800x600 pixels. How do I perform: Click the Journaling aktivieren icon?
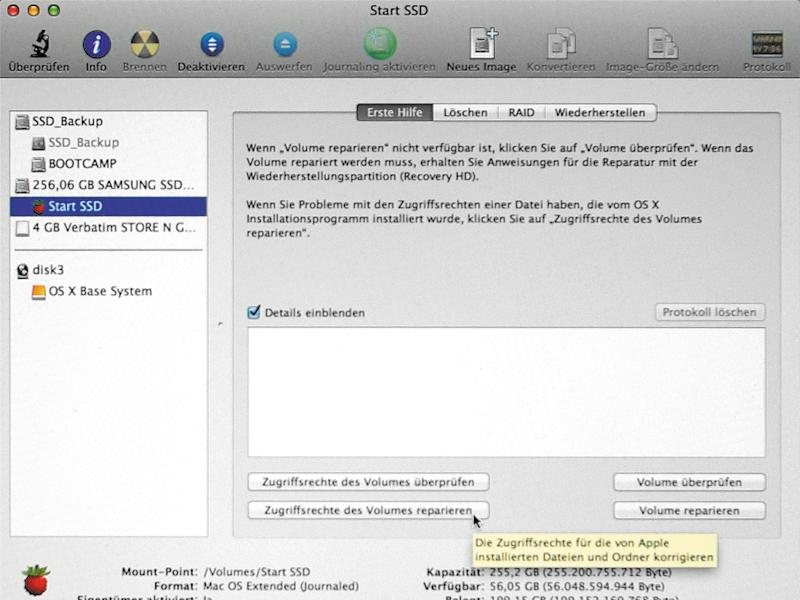(380, 43)
